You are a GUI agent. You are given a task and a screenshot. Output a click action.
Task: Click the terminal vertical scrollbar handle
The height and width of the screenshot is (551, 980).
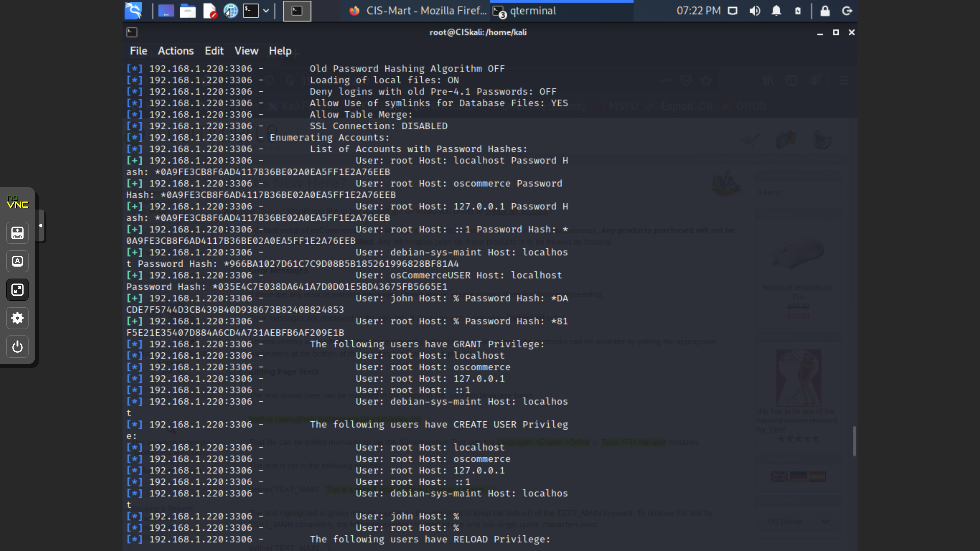pos(854,441)
